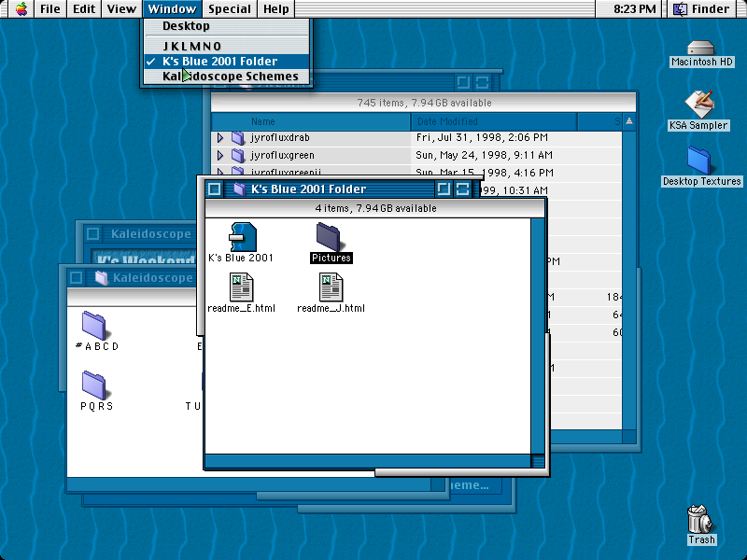Click the folder proxy icon in K's Blue 2001 Folder title bar

(x=239, y=189)
